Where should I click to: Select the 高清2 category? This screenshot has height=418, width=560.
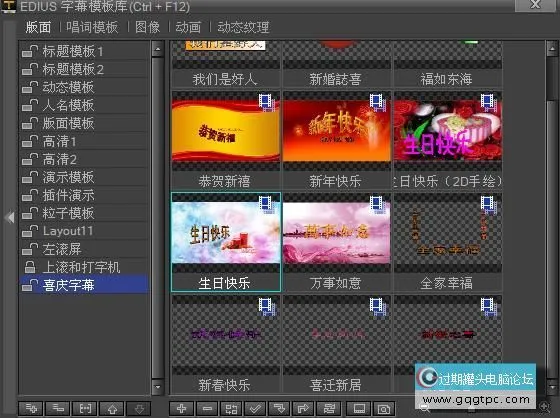84,159
